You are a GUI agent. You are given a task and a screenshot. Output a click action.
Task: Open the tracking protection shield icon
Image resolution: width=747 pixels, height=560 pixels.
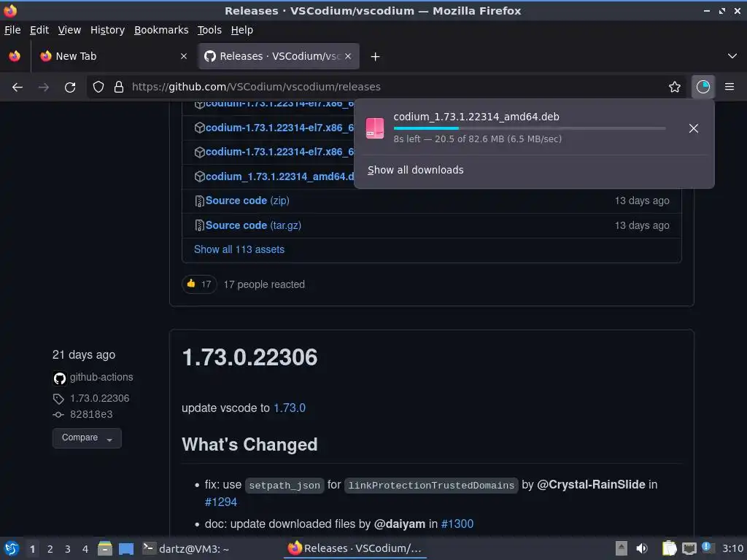(x=98, y=87)
